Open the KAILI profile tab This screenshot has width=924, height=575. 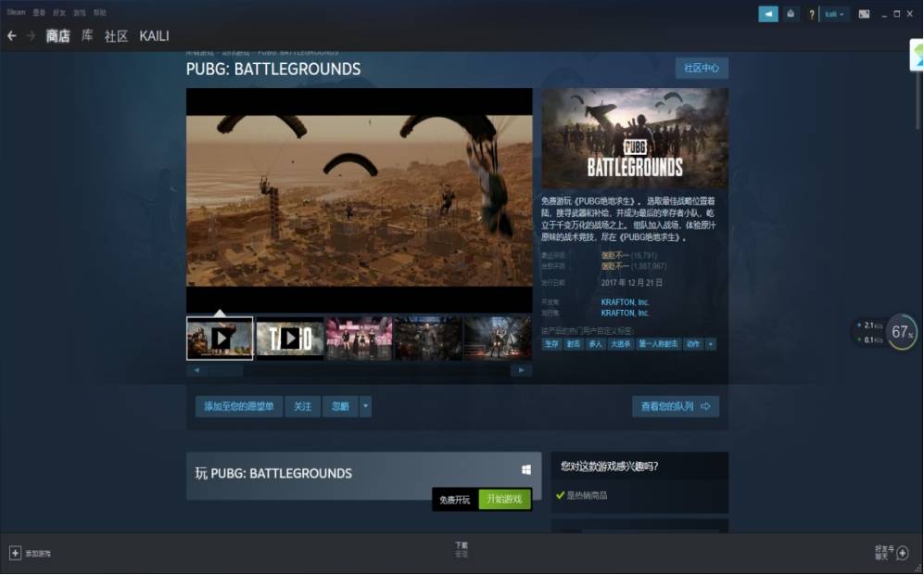(x=155, y=36)
